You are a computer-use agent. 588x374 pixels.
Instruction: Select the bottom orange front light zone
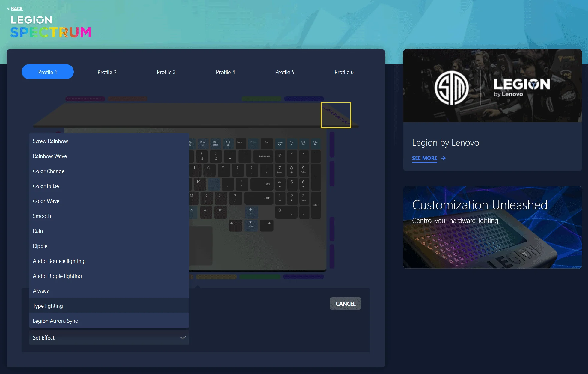coord(216,277)
